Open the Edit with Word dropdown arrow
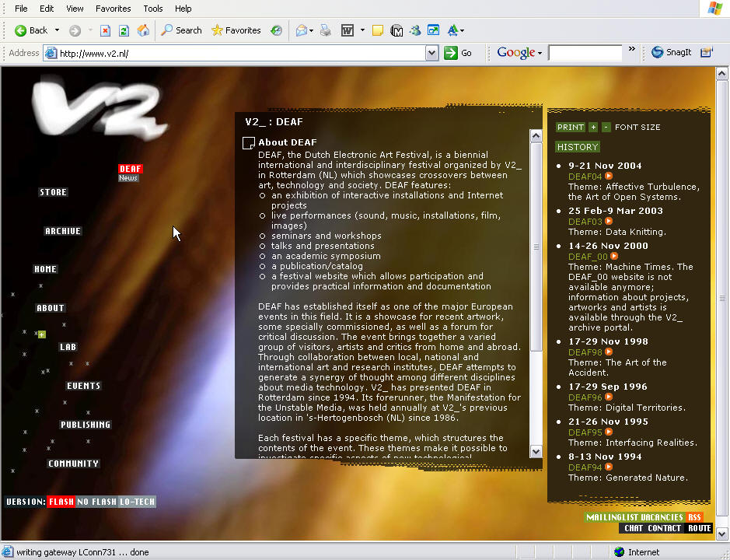The width and height of the screenshot is (730, 560). click(362, 31)
